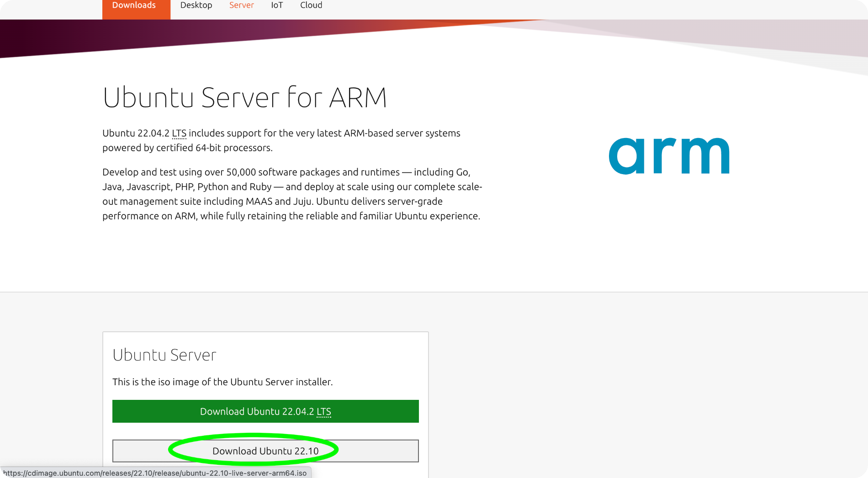Click the status bar URL for arm64 iso
Image resolution: width=868 pixels, height=478 pixels.
(x=155, y=473)
